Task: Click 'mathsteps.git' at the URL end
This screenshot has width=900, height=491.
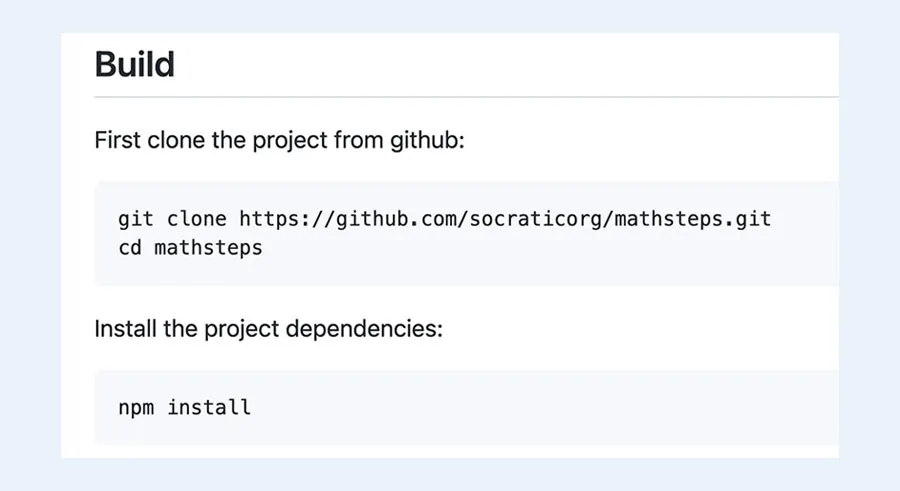Action: tap(693, 219)
